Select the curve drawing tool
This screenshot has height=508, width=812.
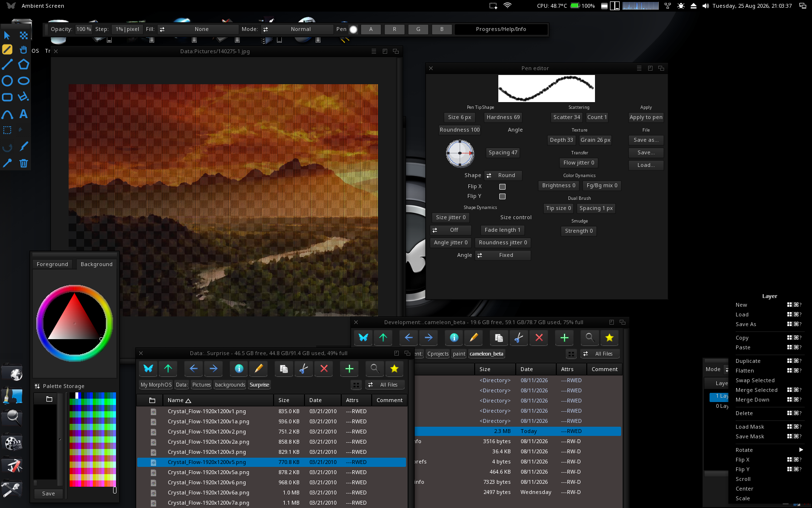pyautogui.click(x=7, y=114)
